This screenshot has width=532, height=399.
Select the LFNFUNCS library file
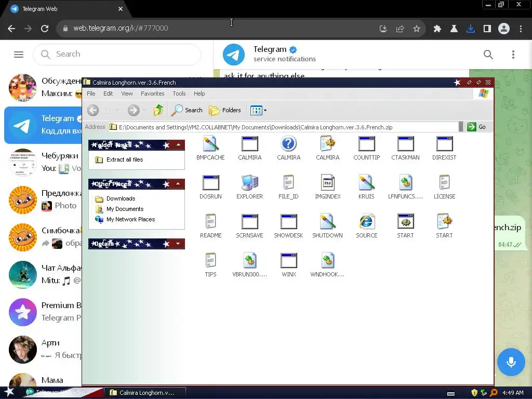405,183
